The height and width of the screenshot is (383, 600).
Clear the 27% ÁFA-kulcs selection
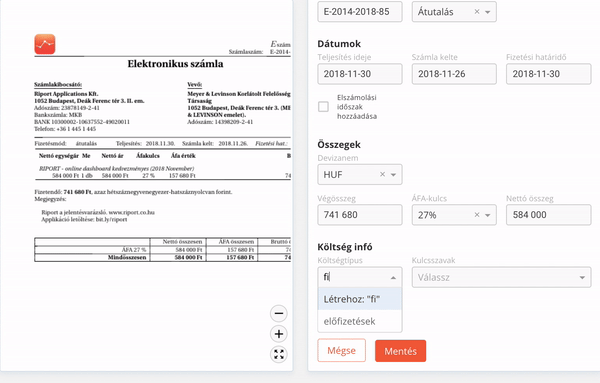pos(477,215)
